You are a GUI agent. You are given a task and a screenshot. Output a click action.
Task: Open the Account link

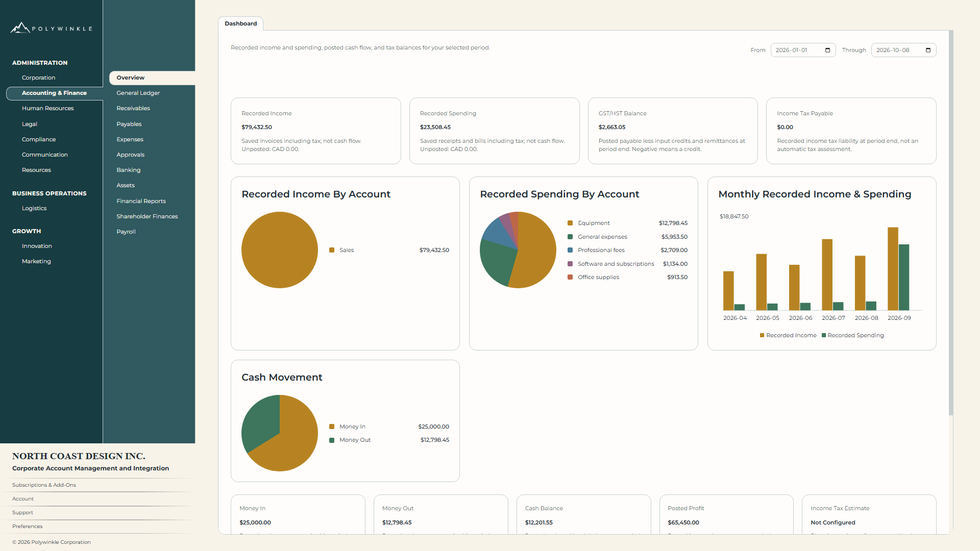23,499
